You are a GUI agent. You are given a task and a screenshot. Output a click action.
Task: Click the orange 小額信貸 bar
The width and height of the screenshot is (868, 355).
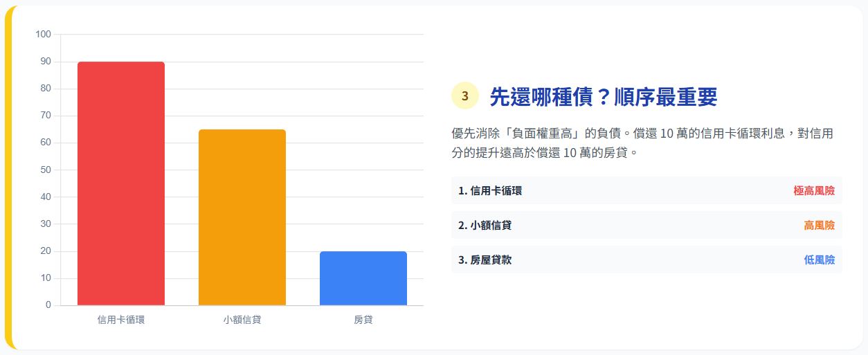[242, 217]
